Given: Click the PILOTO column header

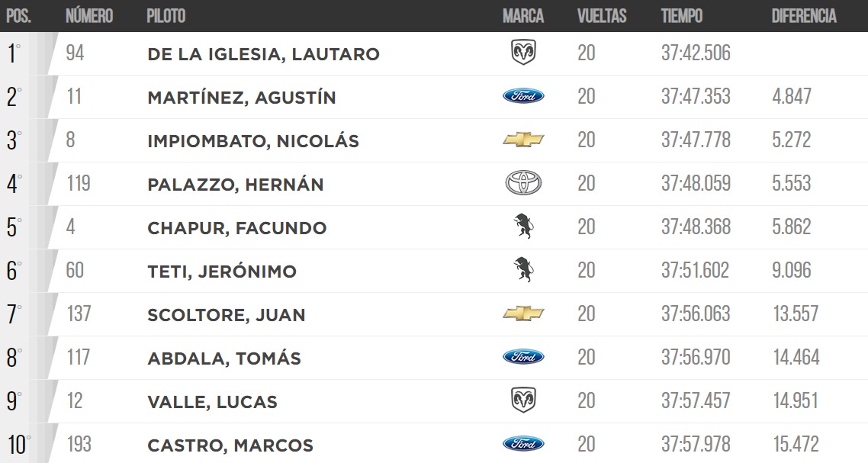Looking at the screenshot, I should (x=166, y=15).
